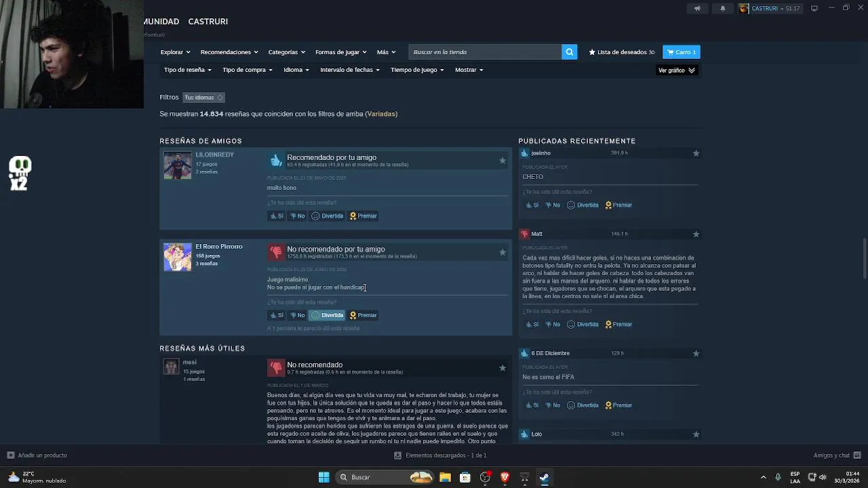Viewport: 868px width, 488px height.
Task: Open El Rorro Pirrorro avatar
Action: pyautogui.click(x=178, y=258)
